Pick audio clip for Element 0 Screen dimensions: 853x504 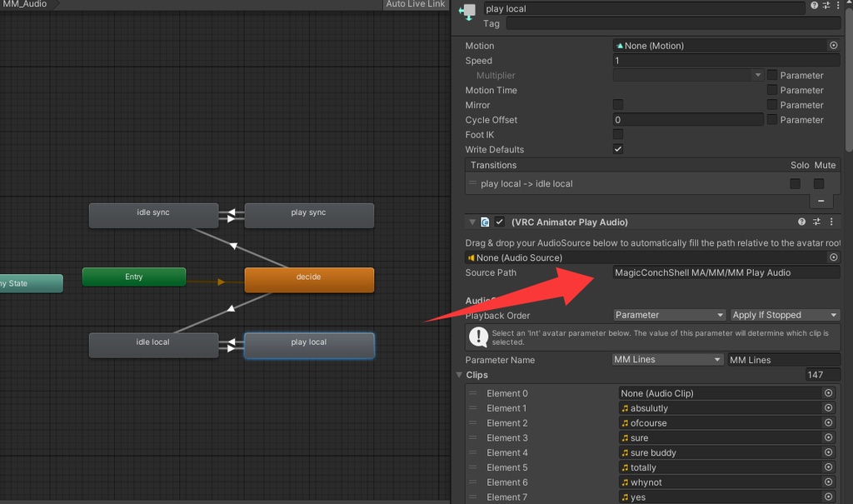tap(828, 393)
